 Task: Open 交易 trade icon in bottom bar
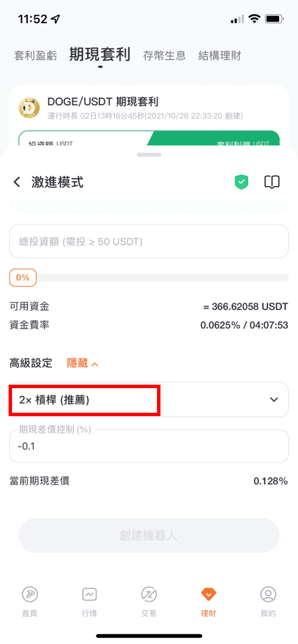(149, 602)
